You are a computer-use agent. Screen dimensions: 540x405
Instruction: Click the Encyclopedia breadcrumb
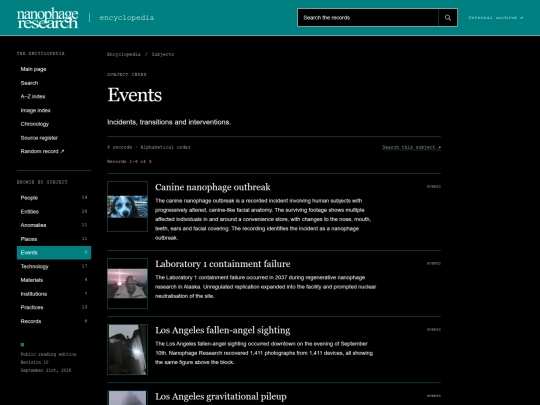[x=124, y=54]
